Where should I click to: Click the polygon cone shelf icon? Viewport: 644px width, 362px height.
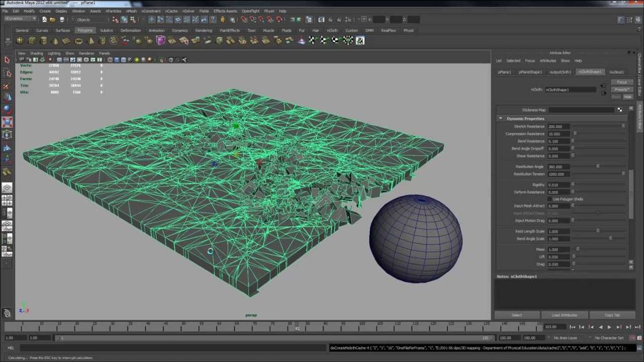[x=55, y=40]
